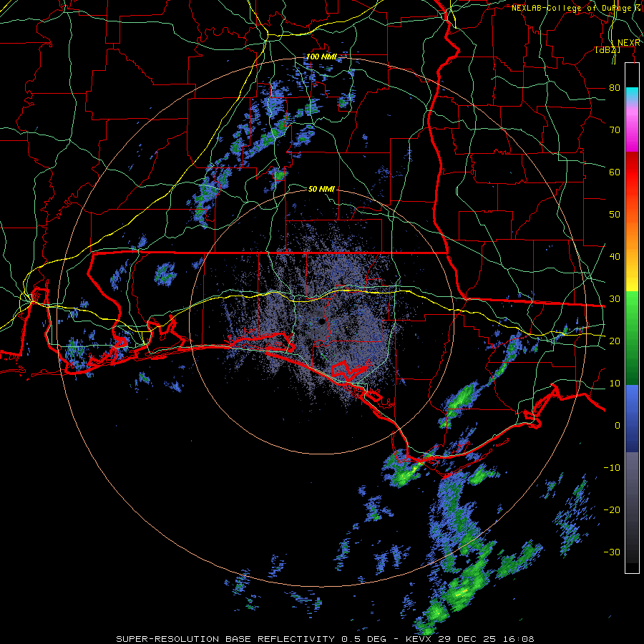Click the KEVX station ID in caption

420,639
